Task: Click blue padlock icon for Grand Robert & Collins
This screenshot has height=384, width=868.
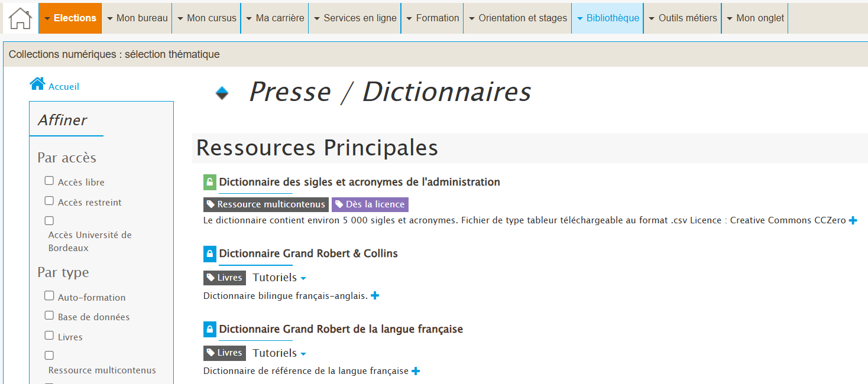Action: (x=209, y=253)
